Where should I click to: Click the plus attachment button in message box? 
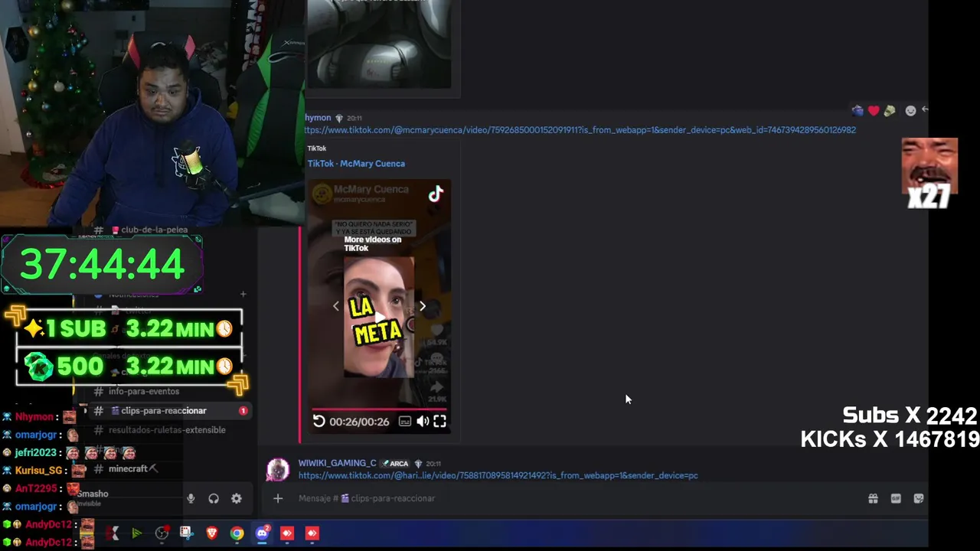278,498
